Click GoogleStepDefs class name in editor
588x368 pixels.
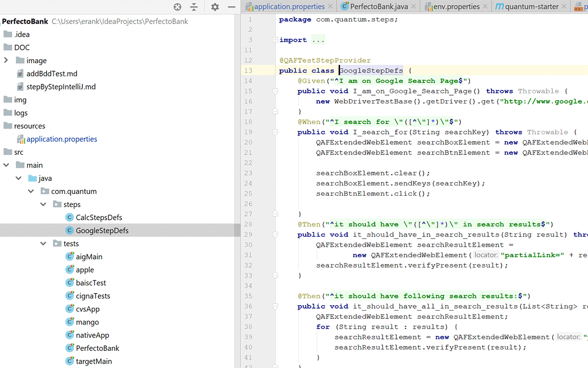tap(371, 71)
